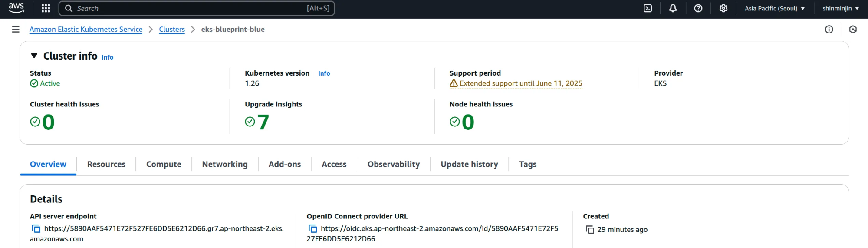Screen dimensions: 868x248
Task: Click the 29 minutes ago text
Action: click(x=622, y=229)
